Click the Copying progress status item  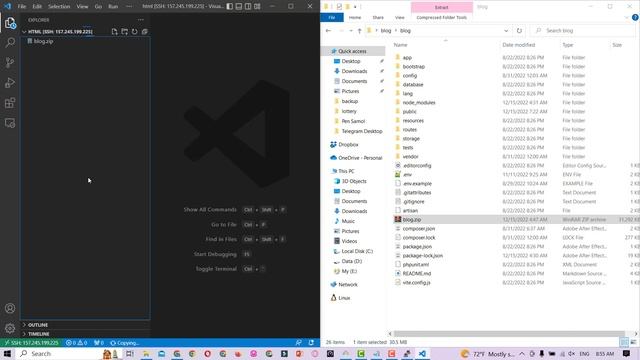[x=125, y=343]
